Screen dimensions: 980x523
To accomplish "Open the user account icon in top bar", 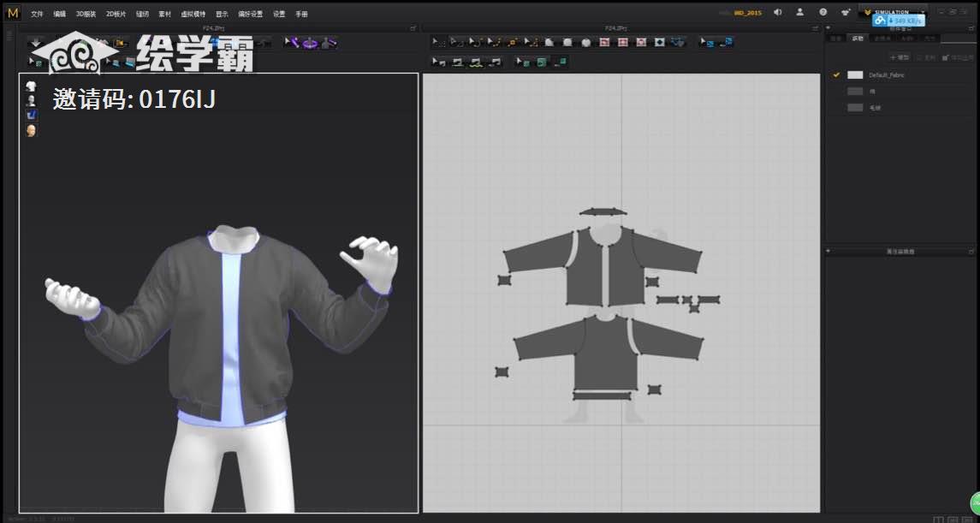I will tap(800, 12).
